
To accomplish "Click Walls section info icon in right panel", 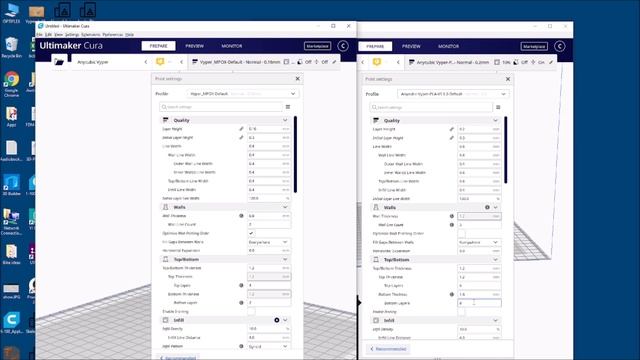I will point(487,207).
